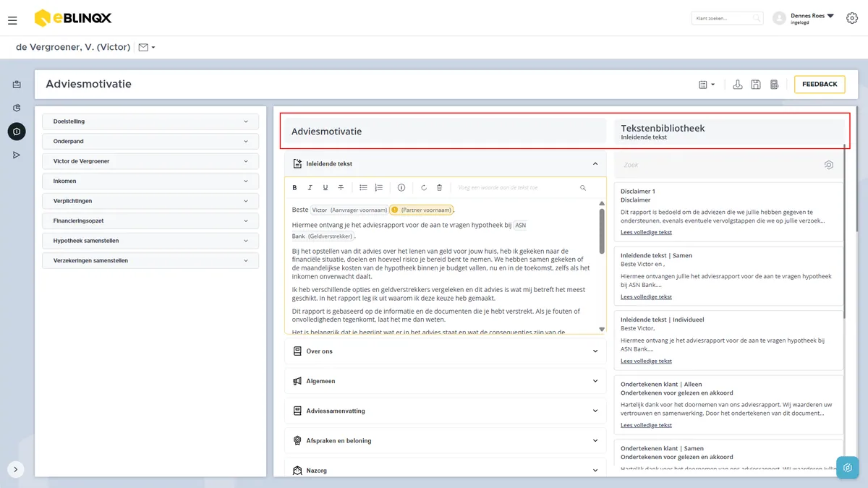The image size is (868, 488).
Task: Delete text with the trash icon
Action: pos(439,188)
